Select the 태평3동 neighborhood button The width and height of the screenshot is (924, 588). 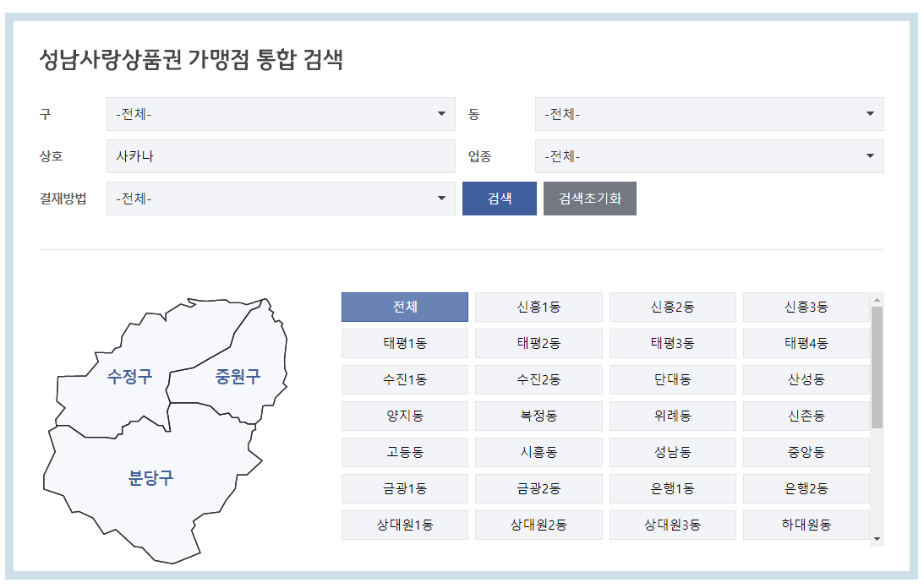673,343
